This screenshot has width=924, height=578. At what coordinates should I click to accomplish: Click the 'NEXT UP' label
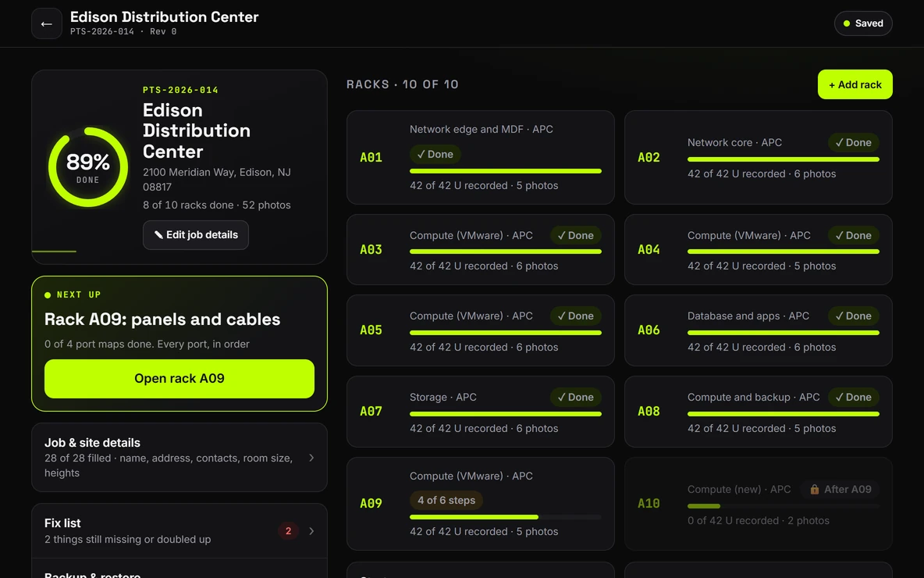tap(78, 295)
